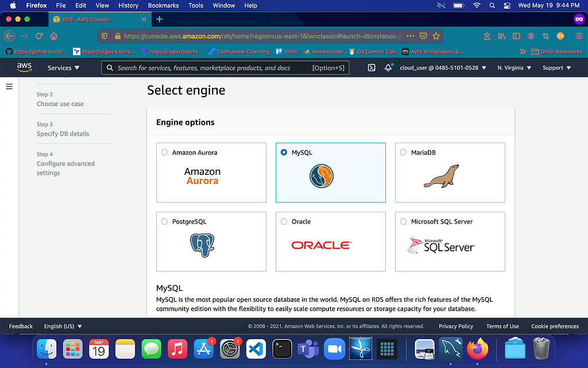Click the MariaDB seal logo
This screenshot has width=588, height=368.
pyautogui.click(x=442, y=176)
